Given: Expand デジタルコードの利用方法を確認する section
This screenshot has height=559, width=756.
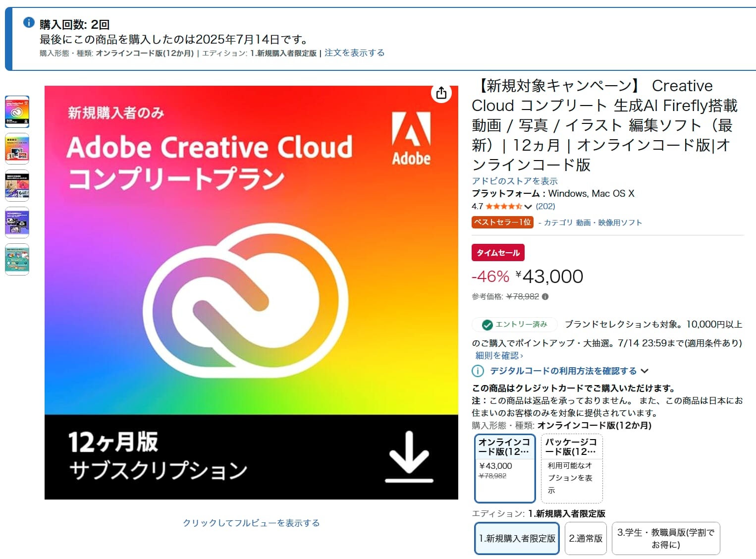Looking at the screenshot, I should coord(569,371).
